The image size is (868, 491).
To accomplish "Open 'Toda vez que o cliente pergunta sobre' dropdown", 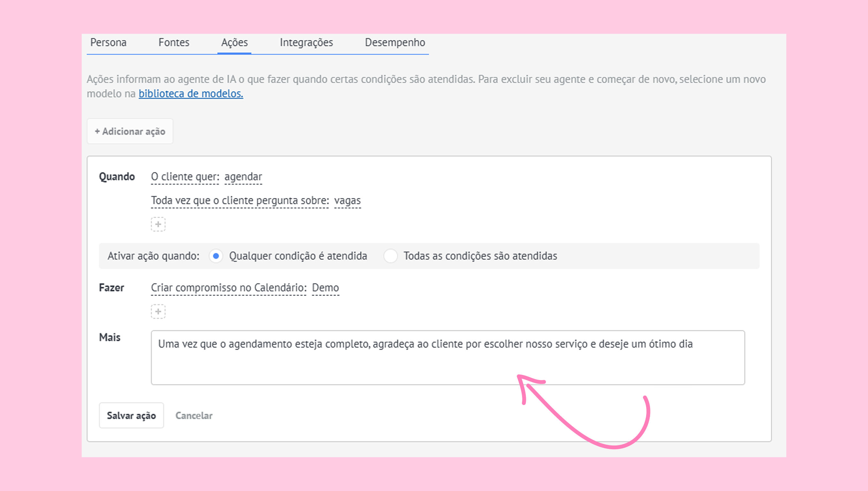I will (240, 200).
